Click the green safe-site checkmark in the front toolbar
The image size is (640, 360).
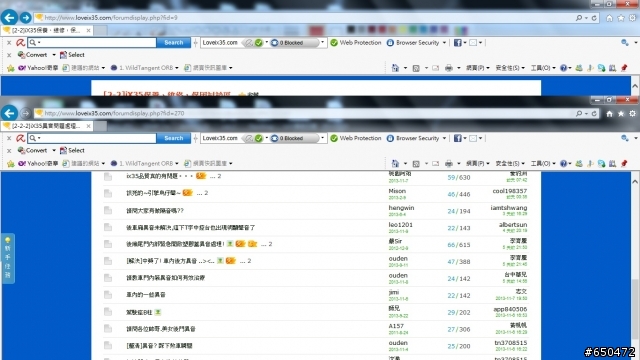click(258, 138)
